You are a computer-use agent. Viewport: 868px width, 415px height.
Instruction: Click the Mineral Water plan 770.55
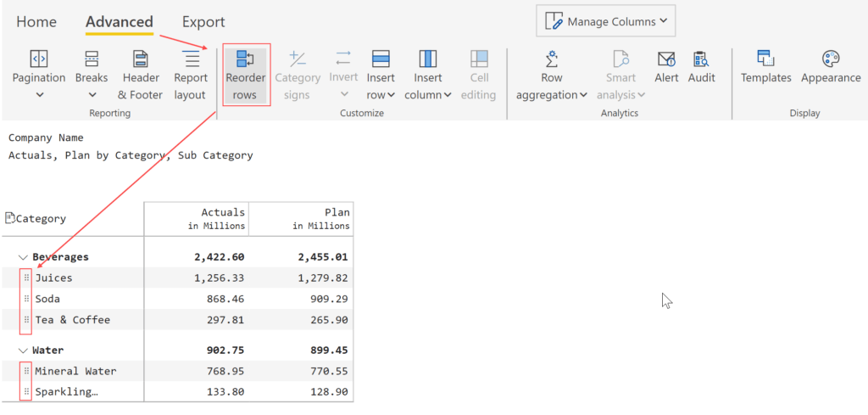coord(330,371)
